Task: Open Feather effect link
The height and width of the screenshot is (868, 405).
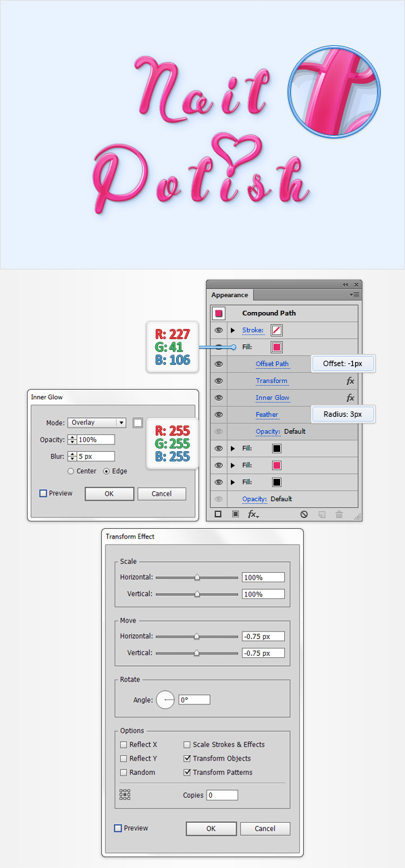Action: tap(267, 415)
